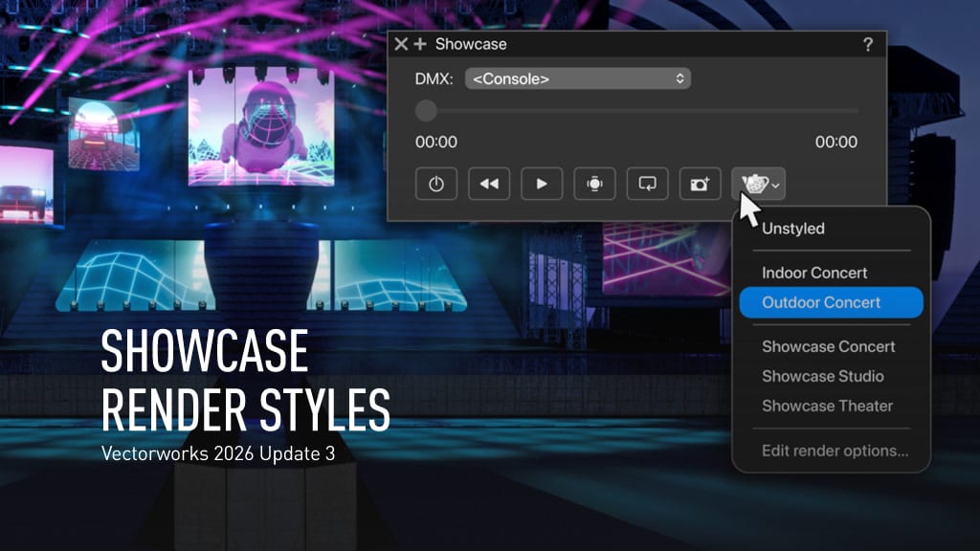Open the DMX Console dropdown
Screen dimensions: 980x551
click(x=578, y=78)
